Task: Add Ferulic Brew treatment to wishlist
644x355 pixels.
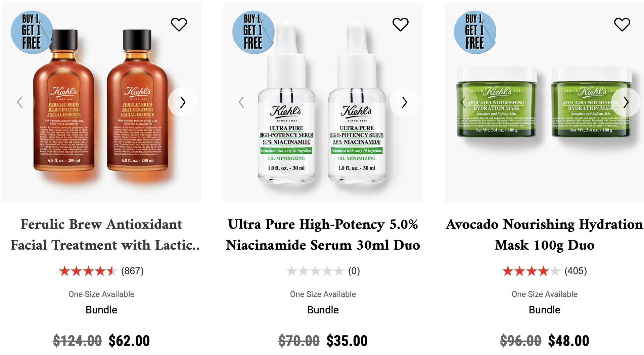Action: pos(179,24)
